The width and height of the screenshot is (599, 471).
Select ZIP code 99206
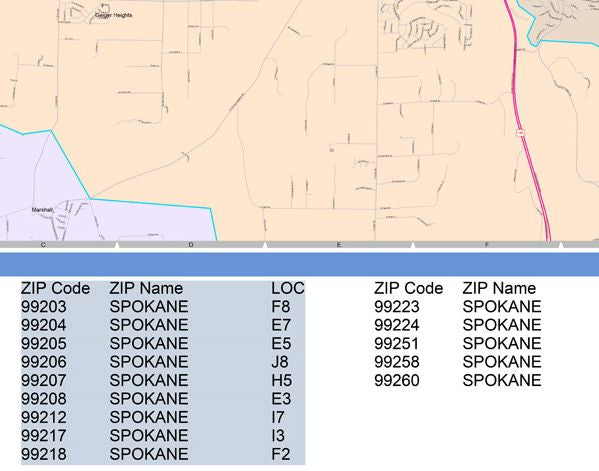[x=44, y=362]
